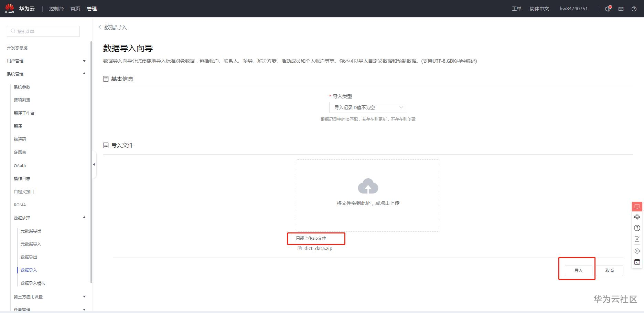Open 操作日志 in the sidebar
This screenshot has width=644, height=313.
coord(22,179)
